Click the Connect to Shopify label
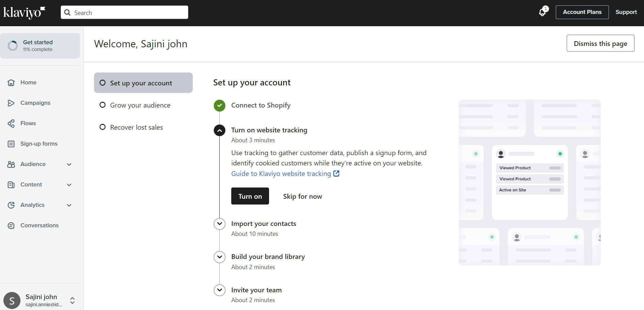Screen dimensions: 644x310 [261, 105]
